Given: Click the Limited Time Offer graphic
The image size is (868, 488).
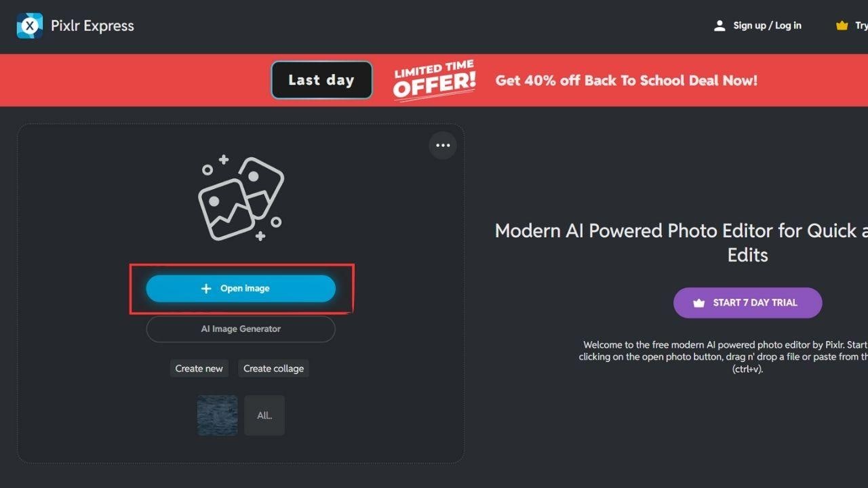Looking at the screenshot, I should [x=435, y=80].
